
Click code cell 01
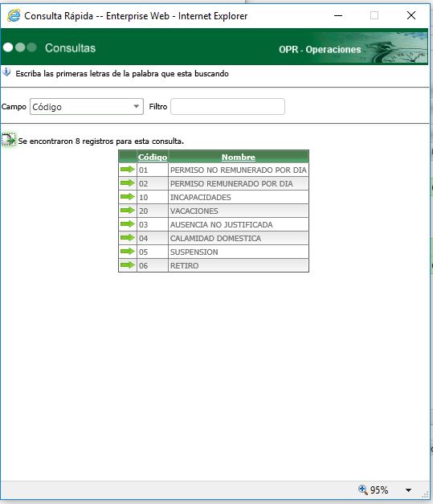click(x=153, y=170)
